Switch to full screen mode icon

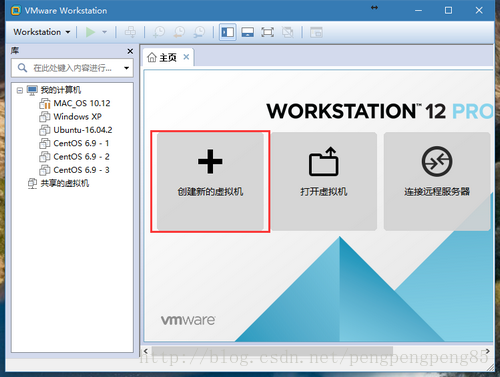point(267,32)
